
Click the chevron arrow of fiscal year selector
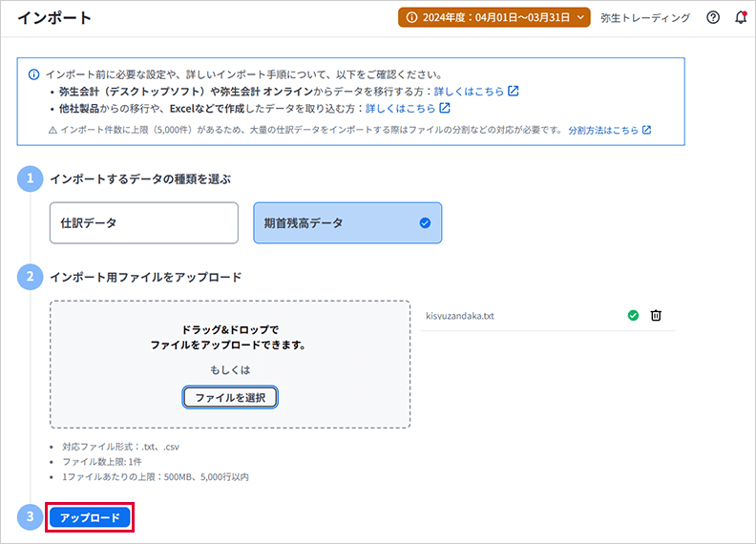tap(581, 18)
